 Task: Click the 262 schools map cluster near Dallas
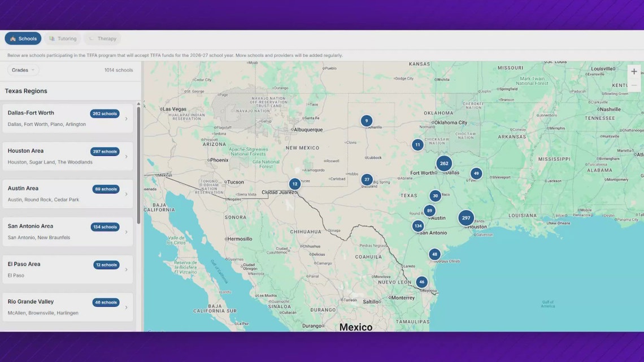444,164
